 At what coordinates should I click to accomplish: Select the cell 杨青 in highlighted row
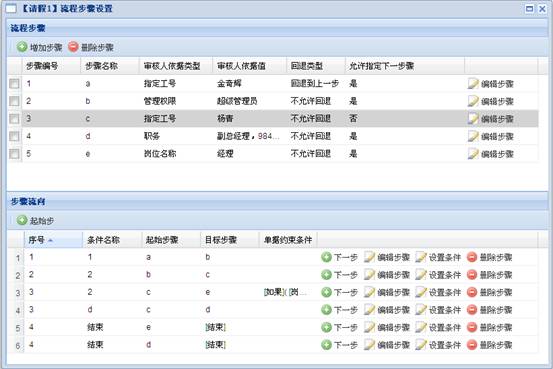coord(225,119)
